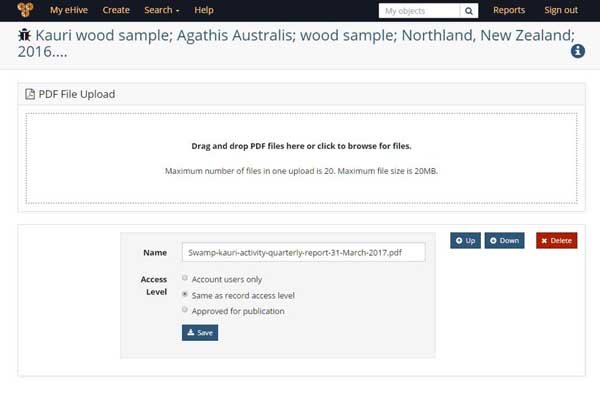This screenshot has width=600, height=400.
Task: Click the PDF document icon in header
Action: tap(30, 94)
